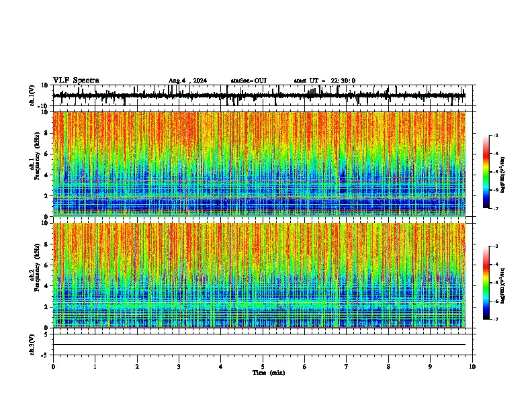This screenshot has width=532, height=411.
Task: Click the flat ch.3 voltage trace line
Action: coord(259,345)
